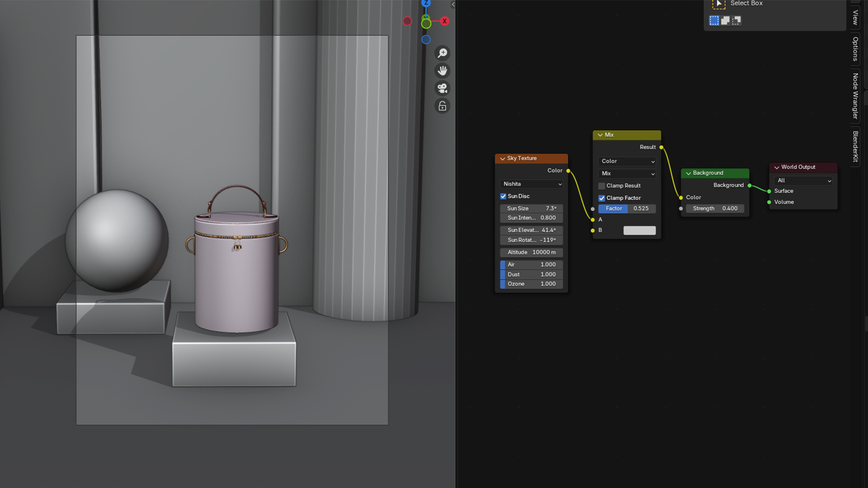Enable the Clamp Result checkbox

point(602,186)
